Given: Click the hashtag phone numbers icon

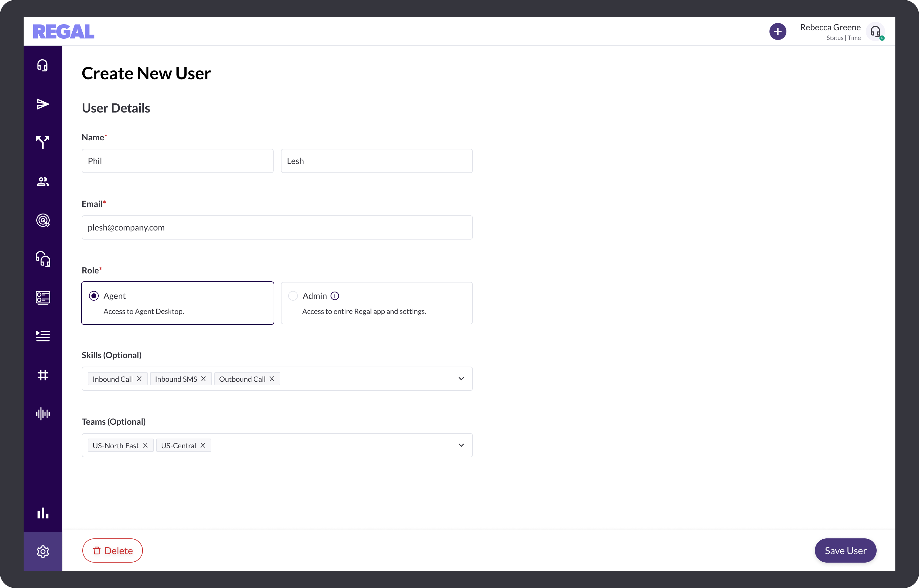Looking at the screenshot, I should [x=43, y=375].
